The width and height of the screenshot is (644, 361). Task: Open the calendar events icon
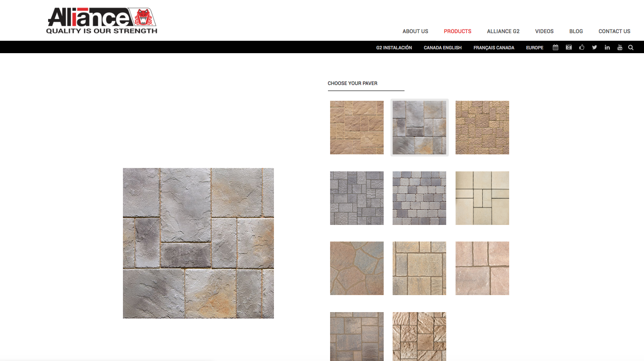point(556,47)
